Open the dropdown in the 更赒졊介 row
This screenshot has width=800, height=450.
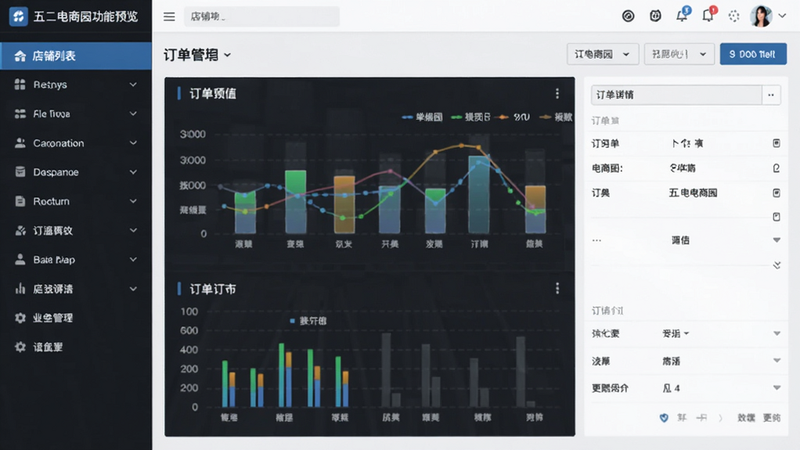(x=777, y=388)
